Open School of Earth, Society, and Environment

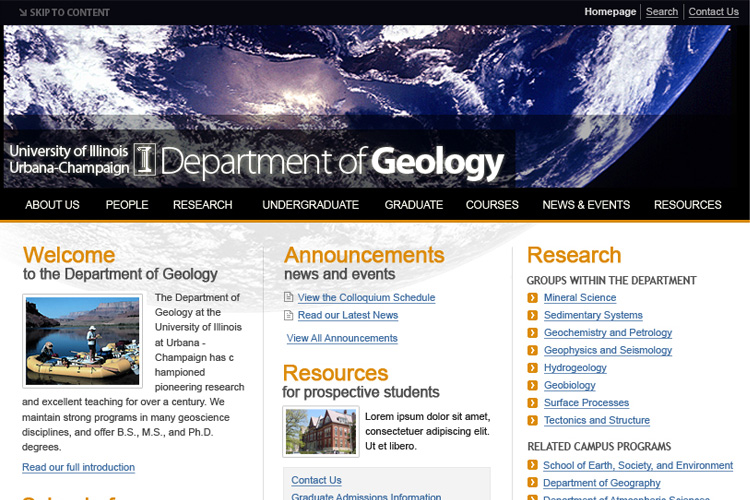click(x=638, y=466)
